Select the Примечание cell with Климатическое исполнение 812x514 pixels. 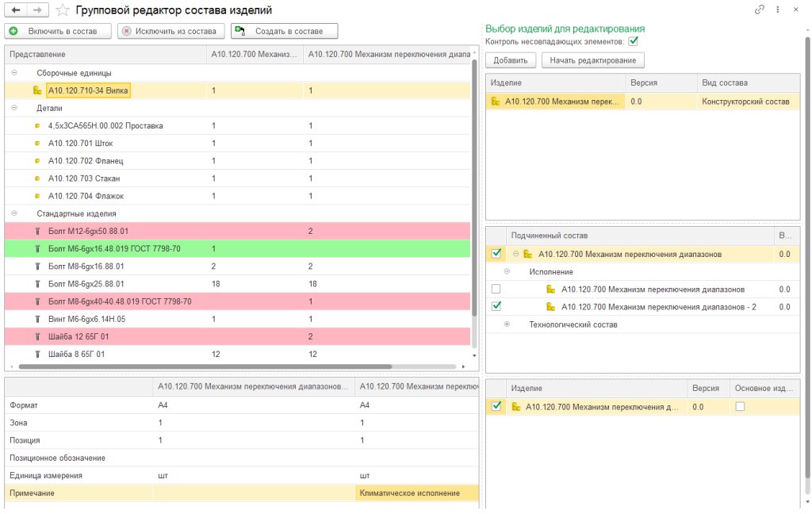click(416, 493)
